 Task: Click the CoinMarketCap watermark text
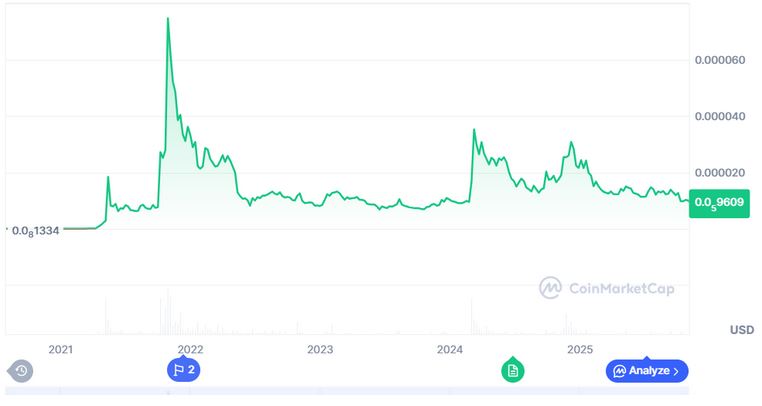(621, 289)
